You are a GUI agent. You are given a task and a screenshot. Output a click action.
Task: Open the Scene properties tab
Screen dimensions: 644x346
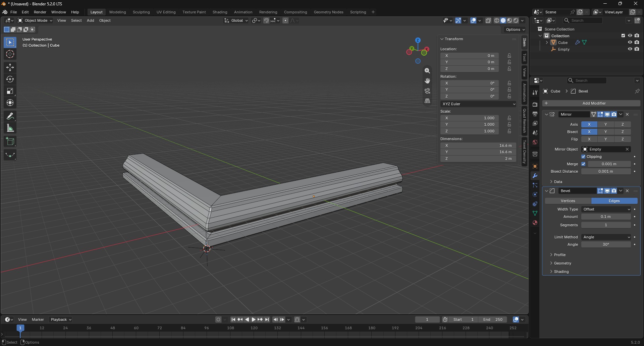pyautogui.click(x=535, y=133)
